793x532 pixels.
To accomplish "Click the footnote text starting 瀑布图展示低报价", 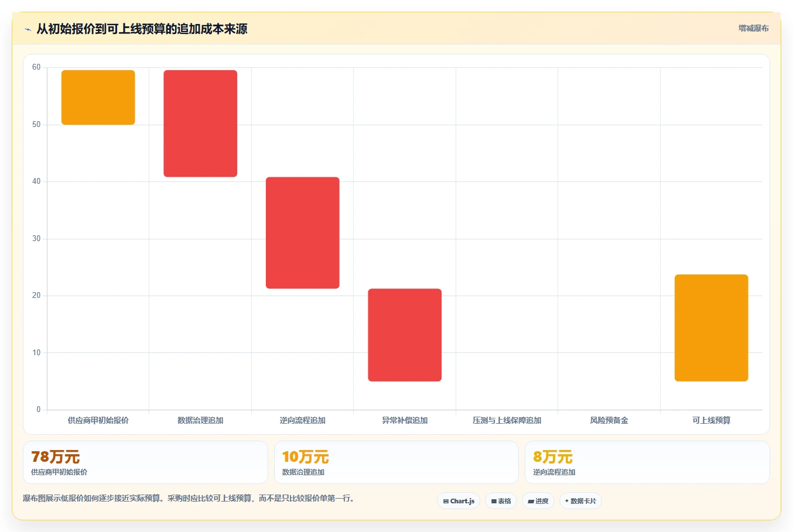I will tap(190, 499).
